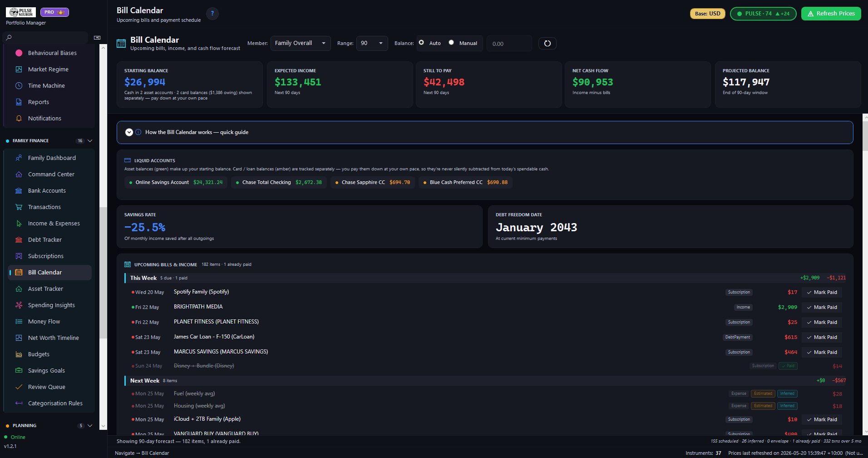868x458 pixels.
Task: Click the Bank Accounts building icon
Action: click(19, 190)
